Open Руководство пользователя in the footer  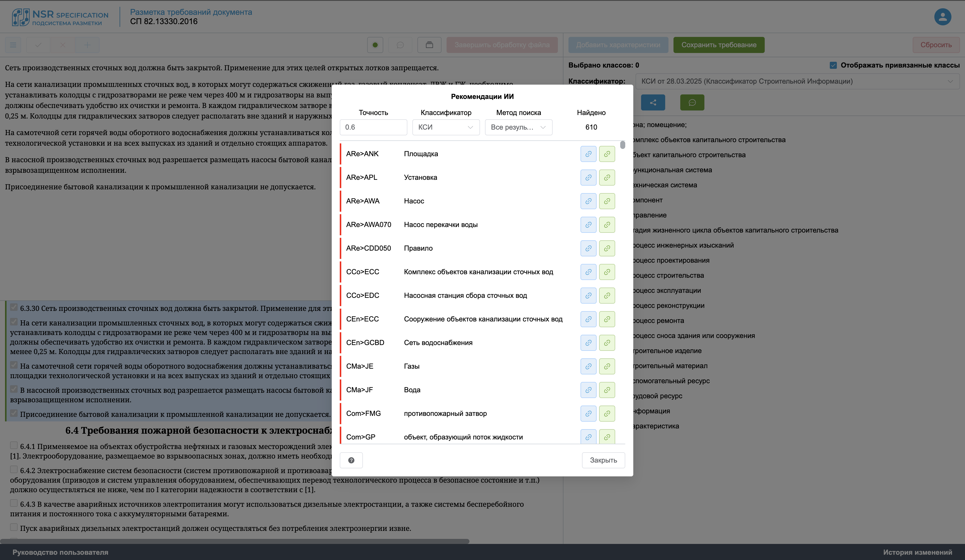point(60,552)
